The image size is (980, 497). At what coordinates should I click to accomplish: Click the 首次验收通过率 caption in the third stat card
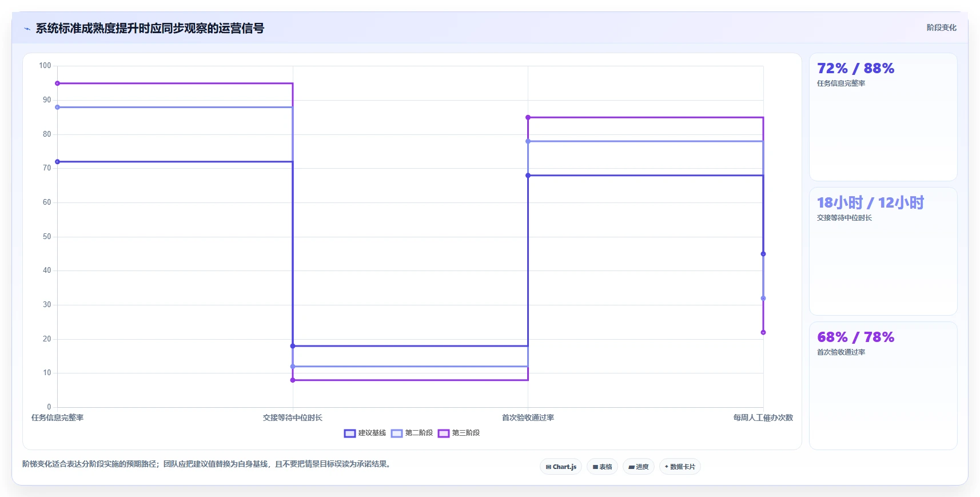coord(841,352)
